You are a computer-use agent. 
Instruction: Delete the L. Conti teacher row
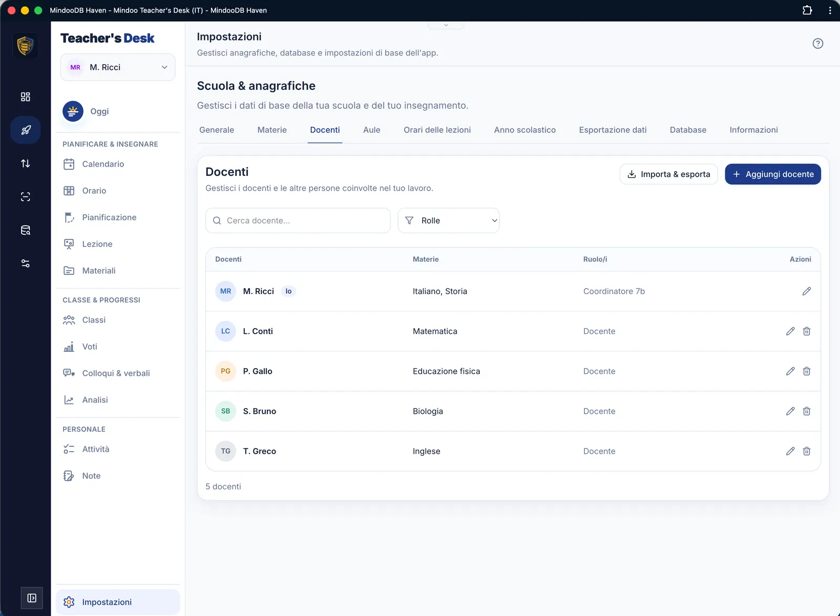point(806,331)
